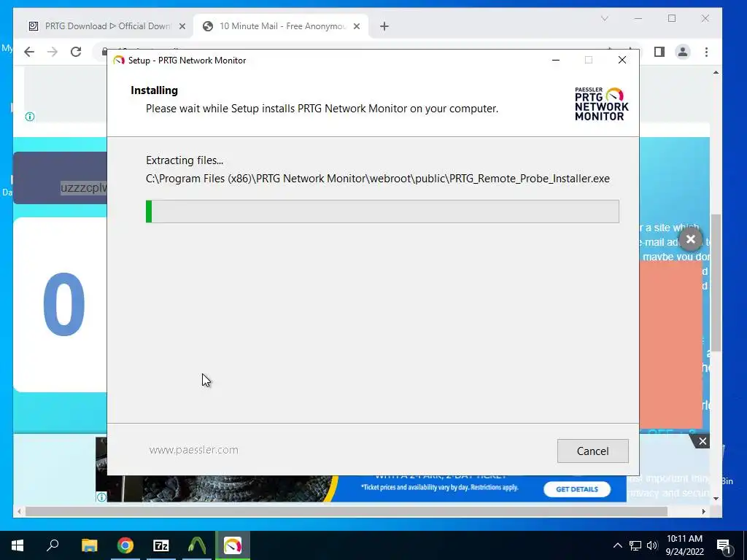
Task: Open the Chrome profile menu
Action: tap(683, 52)
